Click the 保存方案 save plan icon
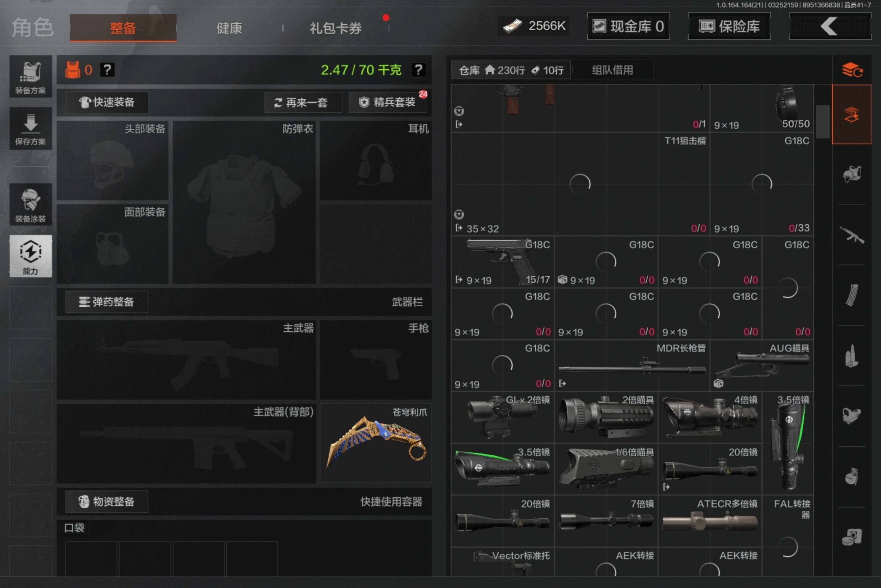881x588 pixels. [30, 129]
